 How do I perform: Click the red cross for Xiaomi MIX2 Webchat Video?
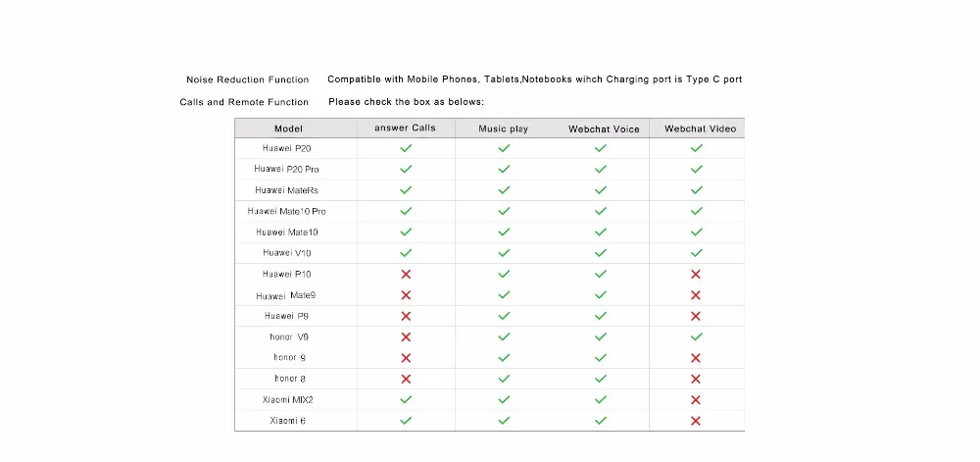696,399
